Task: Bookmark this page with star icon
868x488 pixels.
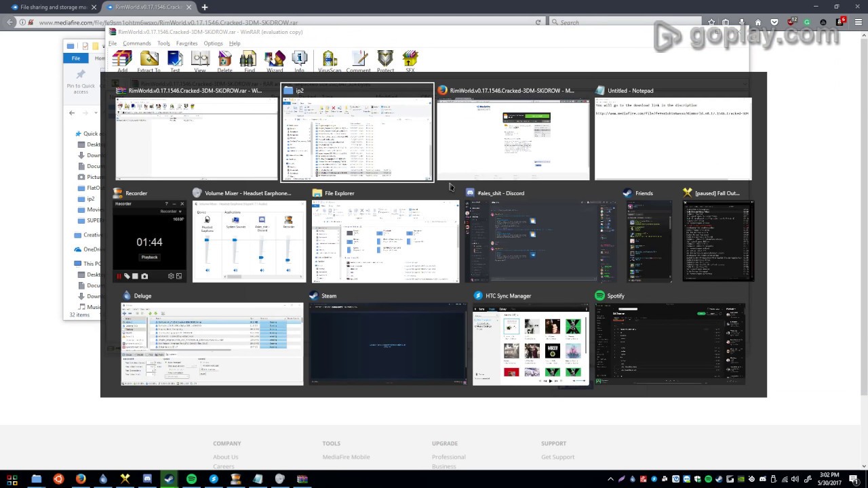Action: 711,22
